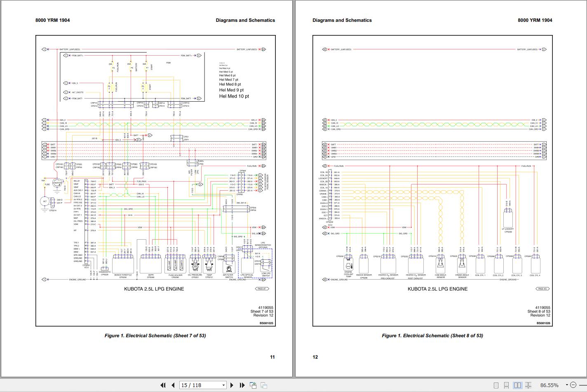Image resolution: width=587 pixels, height=392 pixels.
Task: Click the 'Hel Med 10 pt' text
Action: point(234,96)
